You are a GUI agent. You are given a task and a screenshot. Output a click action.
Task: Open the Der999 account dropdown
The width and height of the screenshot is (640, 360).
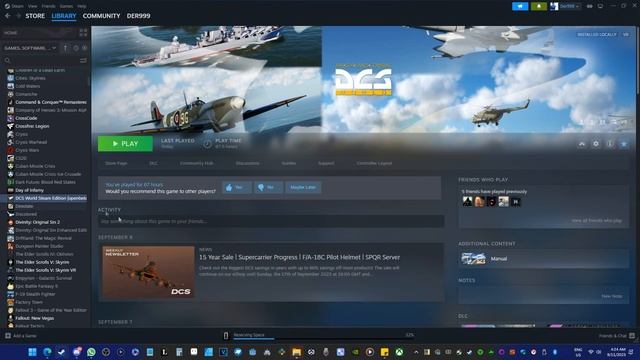[569, 6]
